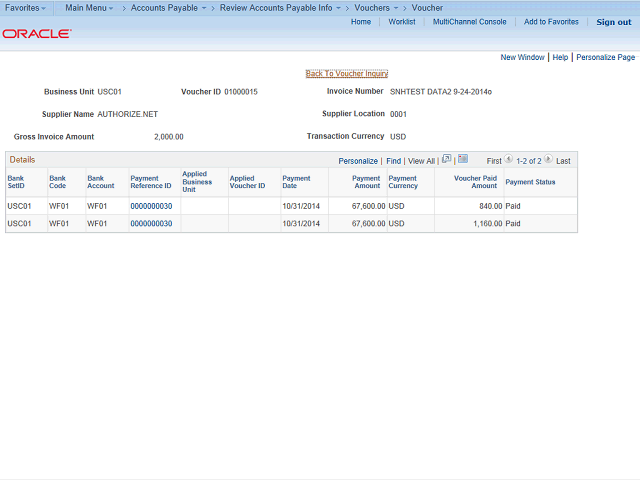640x480 pixels.
Task: Click the download to spreadsheet icon
Action: [x=463, y=160]
